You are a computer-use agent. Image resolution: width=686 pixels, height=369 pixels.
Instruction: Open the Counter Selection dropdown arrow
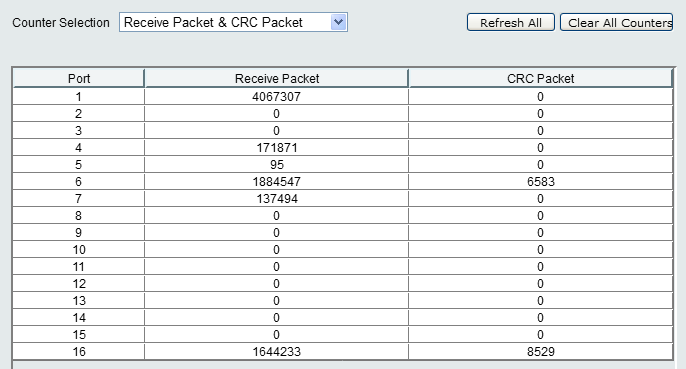tap(338, 22)
